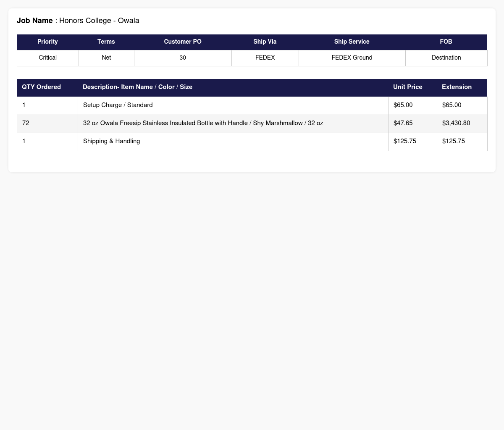This screenshot has width=504, height=430.
Task: Select the Customer PO column header
Action: [183, 42]
